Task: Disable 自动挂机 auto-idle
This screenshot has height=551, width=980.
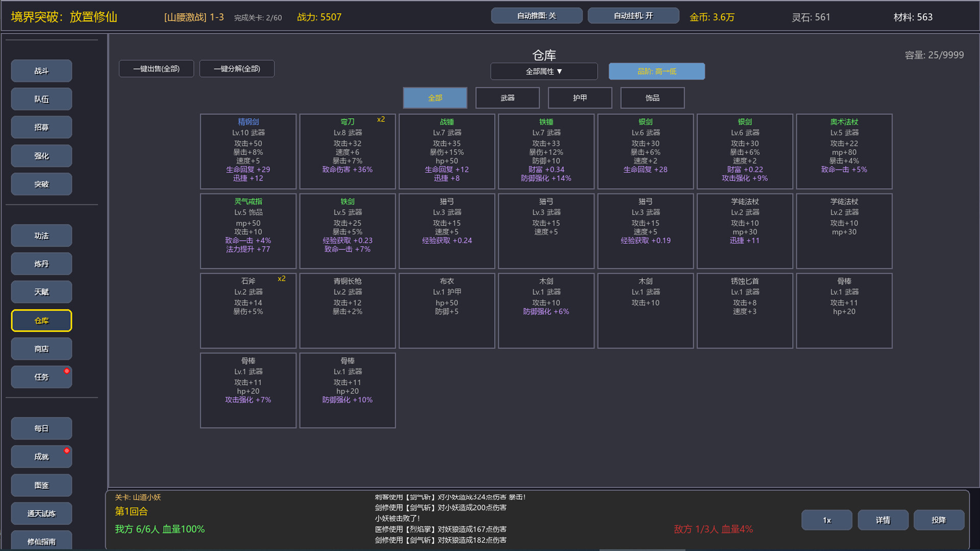Action: click(x=633, y=15)
